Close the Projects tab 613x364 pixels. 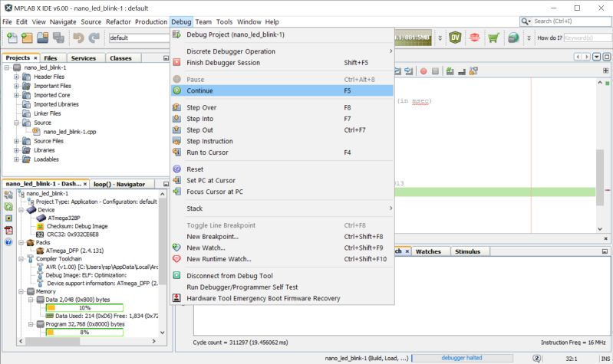point(35,58)
